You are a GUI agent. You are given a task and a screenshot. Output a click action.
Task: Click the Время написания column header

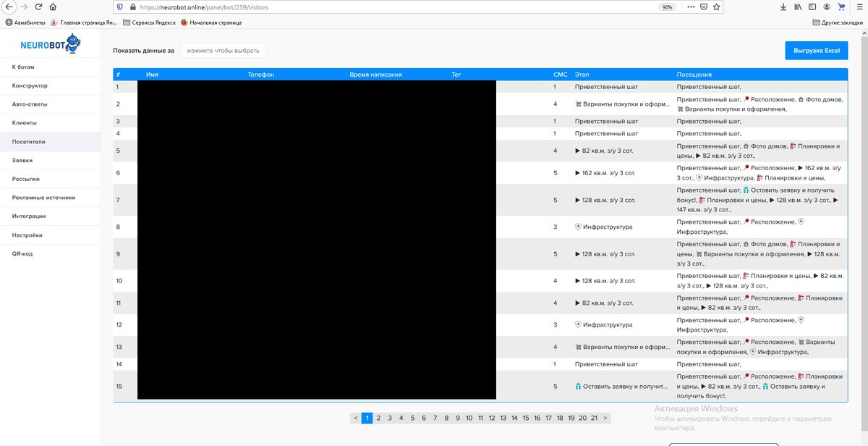click(375, 75)
